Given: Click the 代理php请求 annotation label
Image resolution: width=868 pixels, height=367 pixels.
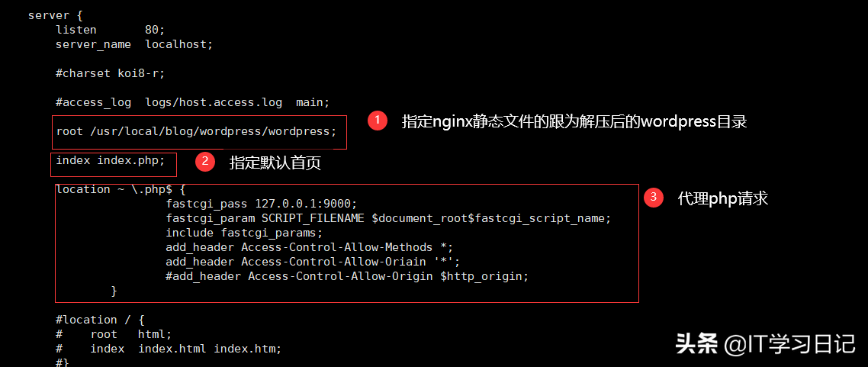Looking at the screenshot, I should click(723, 198).
